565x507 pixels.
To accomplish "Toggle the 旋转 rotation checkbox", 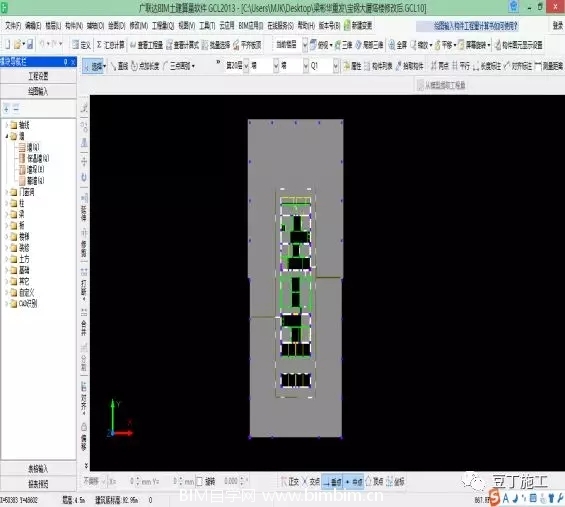I will coord(199,481).
